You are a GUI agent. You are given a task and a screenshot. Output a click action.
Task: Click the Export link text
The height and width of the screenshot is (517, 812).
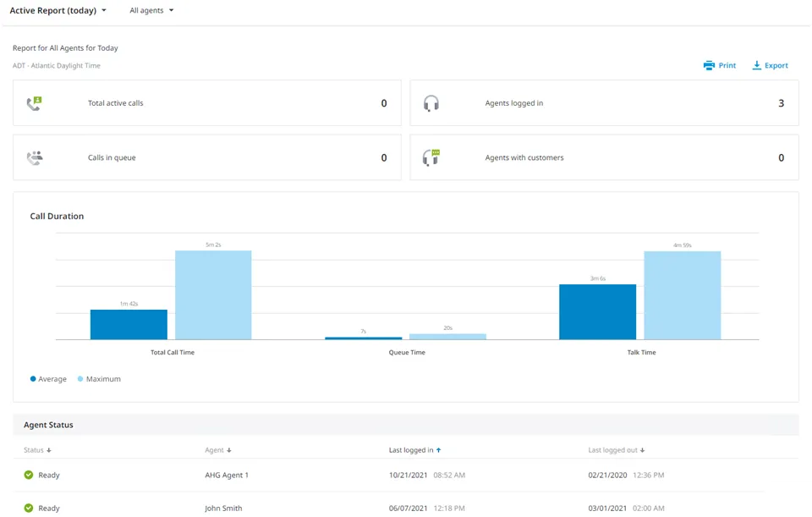tap(776, 65)
